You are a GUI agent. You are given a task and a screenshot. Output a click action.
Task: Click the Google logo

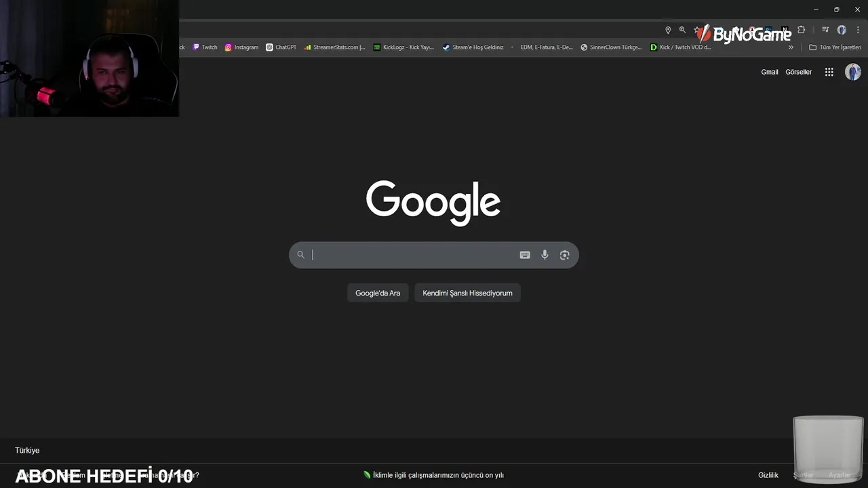pos(433,203)
